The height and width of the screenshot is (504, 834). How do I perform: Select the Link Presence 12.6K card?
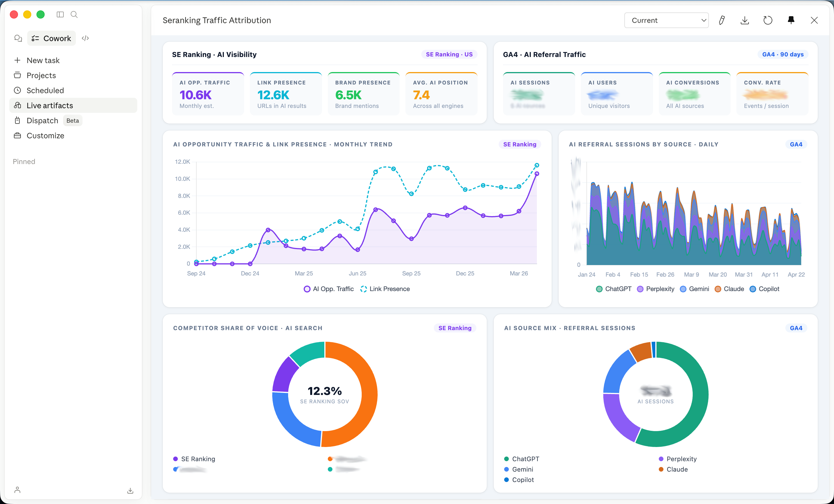pyautogui.click(x=286, y=94)
